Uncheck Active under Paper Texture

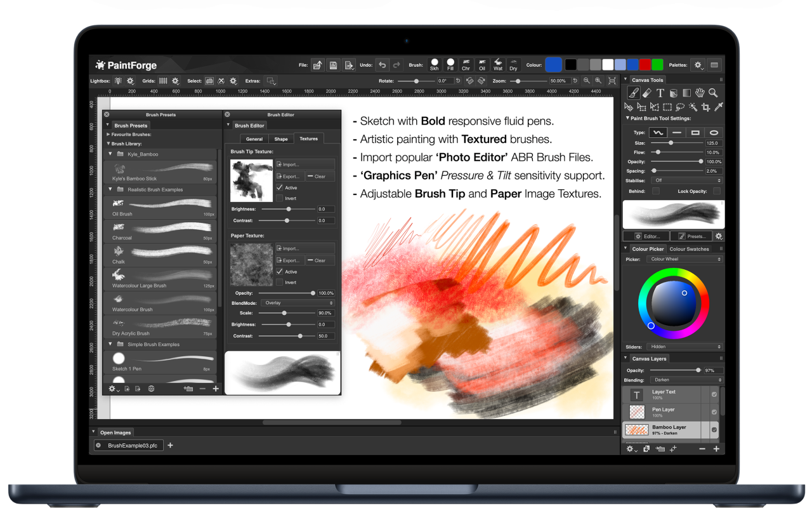point(280,272)
